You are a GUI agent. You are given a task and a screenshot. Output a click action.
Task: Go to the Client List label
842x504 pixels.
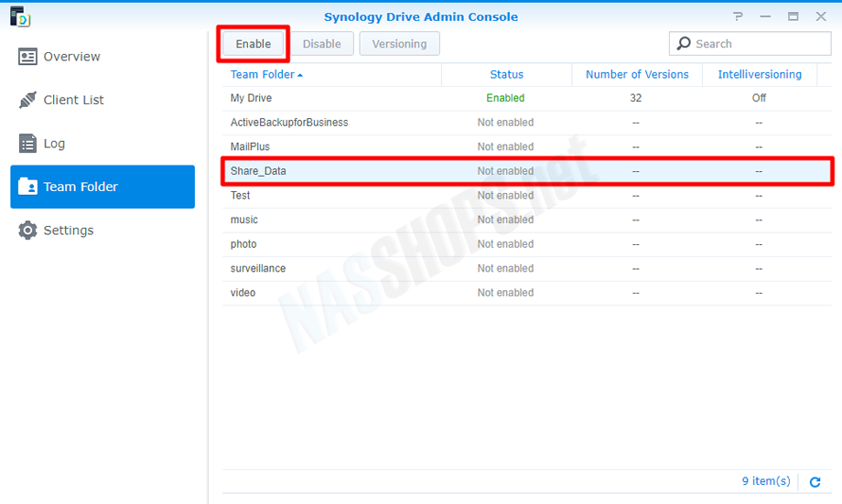click(73, 100)
